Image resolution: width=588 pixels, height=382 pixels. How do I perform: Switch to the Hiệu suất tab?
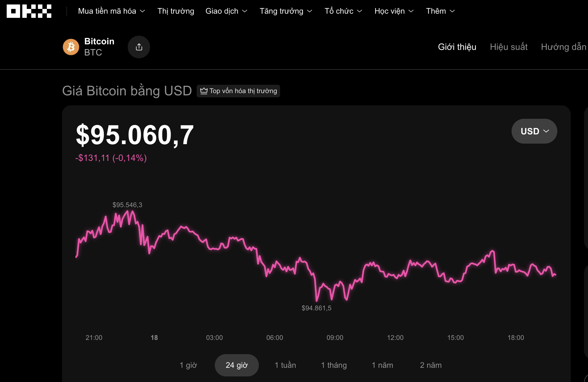pos(509,47)
